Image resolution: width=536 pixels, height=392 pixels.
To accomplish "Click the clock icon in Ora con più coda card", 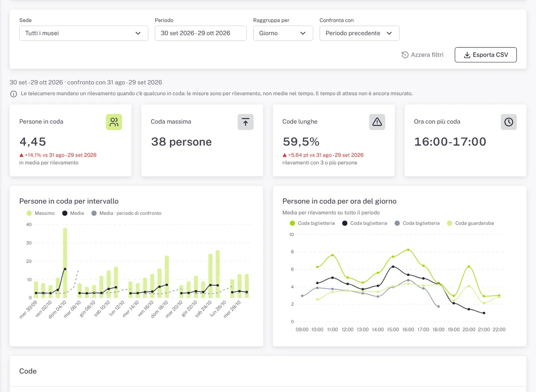I will point(508,122).
